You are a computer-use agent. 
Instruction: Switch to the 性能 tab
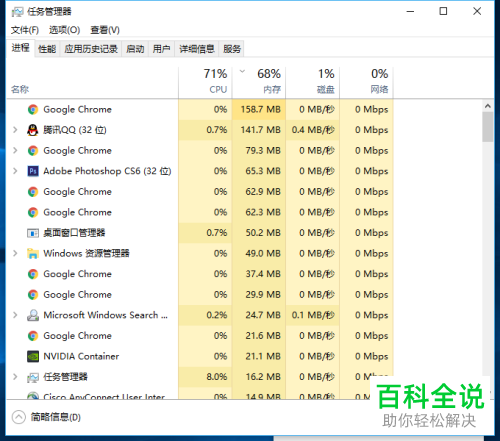47,49
